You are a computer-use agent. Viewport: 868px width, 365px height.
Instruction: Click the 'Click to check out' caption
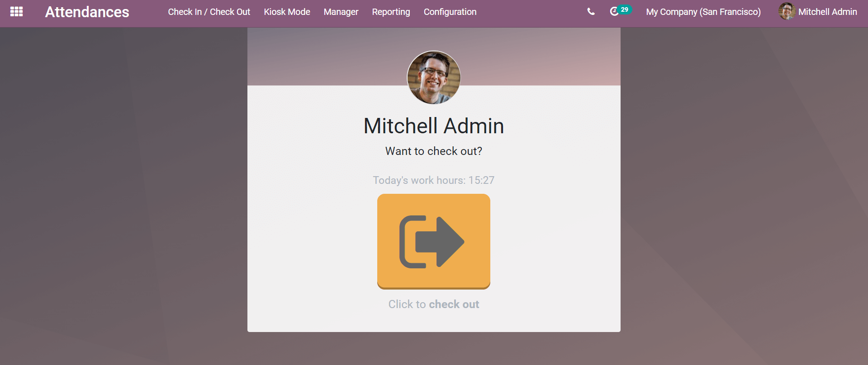click(x=434, y=304)
